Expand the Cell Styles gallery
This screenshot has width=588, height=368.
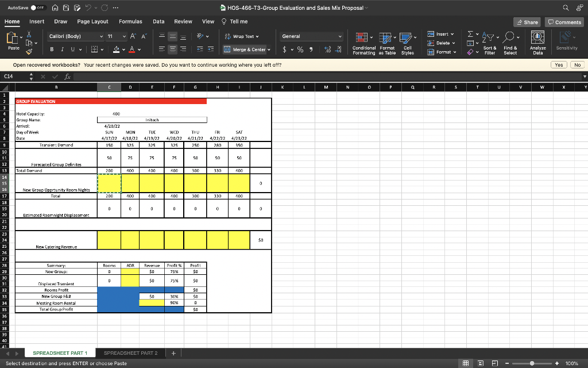pyautogui.click(x=407, y=43)
